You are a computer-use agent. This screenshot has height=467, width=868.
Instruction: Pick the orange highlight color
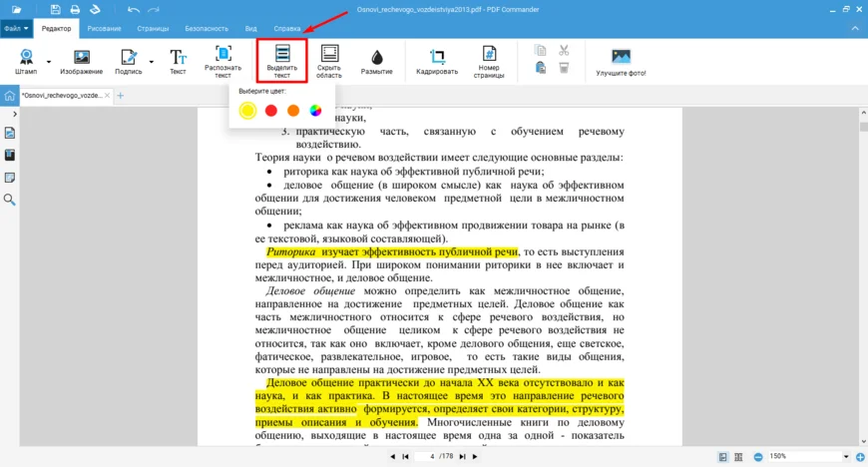coord(293,111)
